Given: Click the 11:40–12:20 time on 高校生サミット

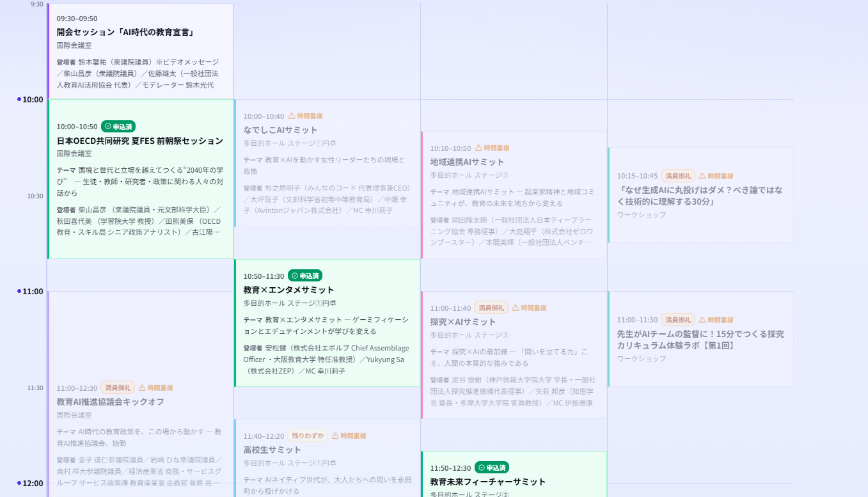Looking at the screenshot, I should coord(264,436).
